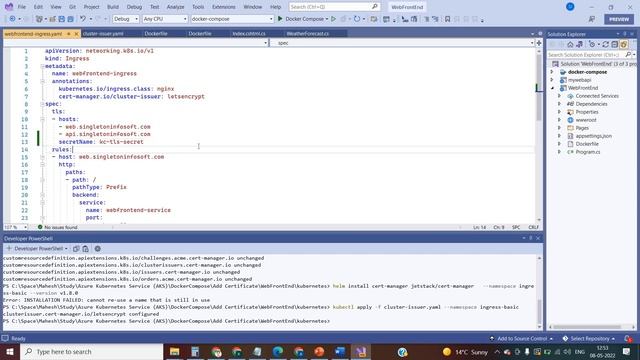640x360 pixels.
Task: Click Live Share icon near Preview button
Action: point(591,19)
